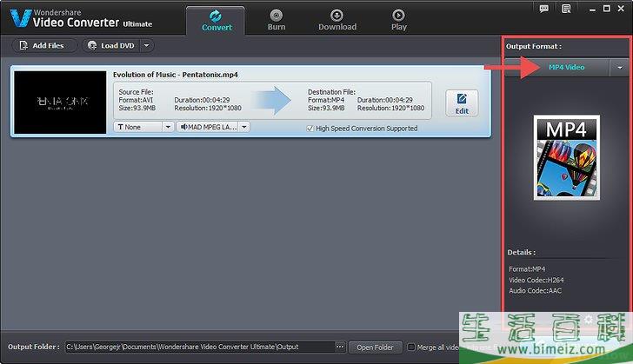Screen dimensions: 633x364
Task: Browse output folder with ellipsis button
Action: 340,347
